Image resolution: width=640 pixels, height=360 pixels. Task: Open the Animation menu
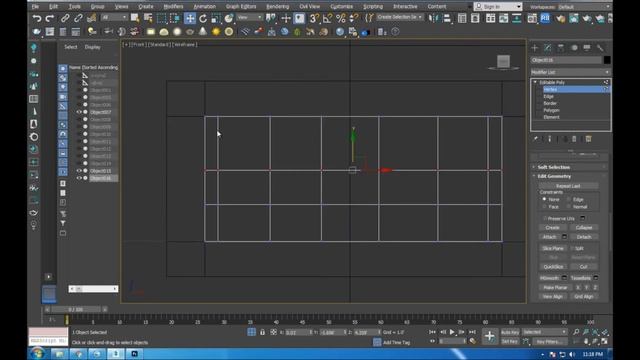click(204, 7)
